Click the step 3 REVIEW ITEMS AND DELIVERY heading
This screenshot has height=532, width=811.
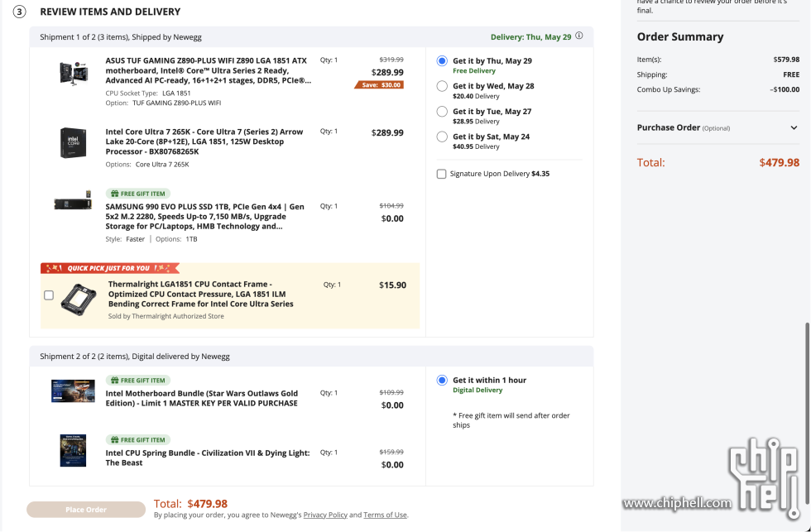[x=110, y=12]
